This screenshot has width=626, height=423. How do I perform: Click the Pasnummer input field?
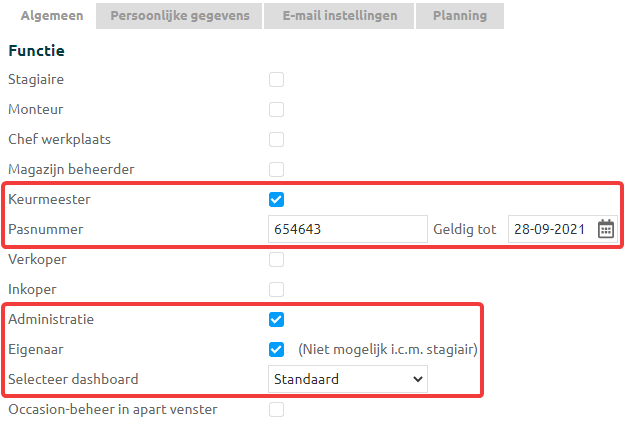pyautogui.click(x=348, y=229)
